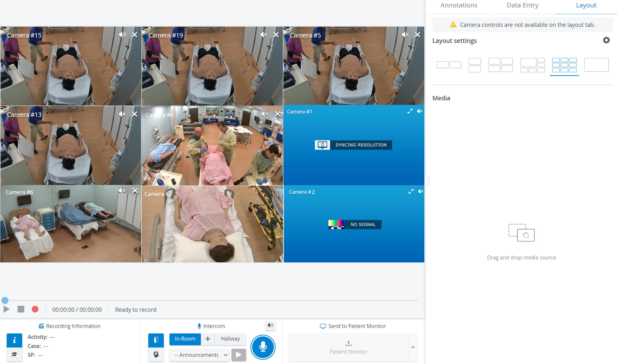Screen dimensions: 617x364
Task: Toggle the intercom speaker volume button
Action: click(270, 326)
